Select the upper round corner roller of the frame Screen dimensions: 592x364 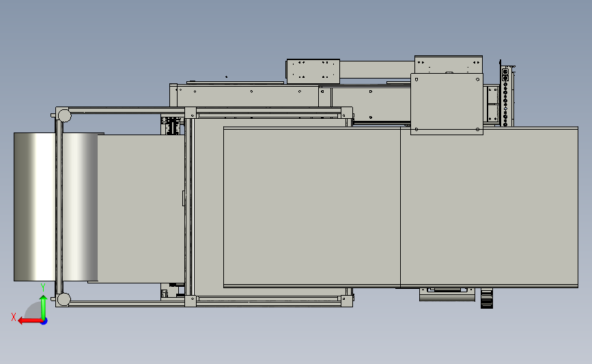click(x=64, y=115)
